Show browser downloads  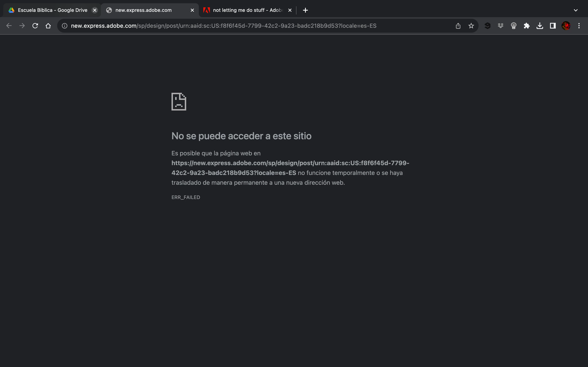[x=540, y=26]
